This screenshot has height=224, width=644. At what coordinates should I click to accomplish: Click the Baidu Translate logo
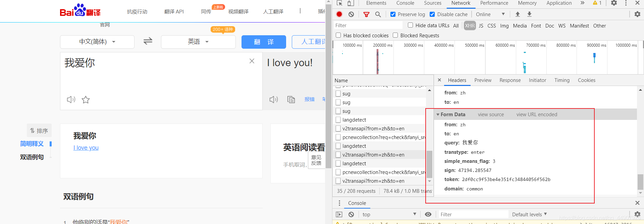(x=80, y=10)
